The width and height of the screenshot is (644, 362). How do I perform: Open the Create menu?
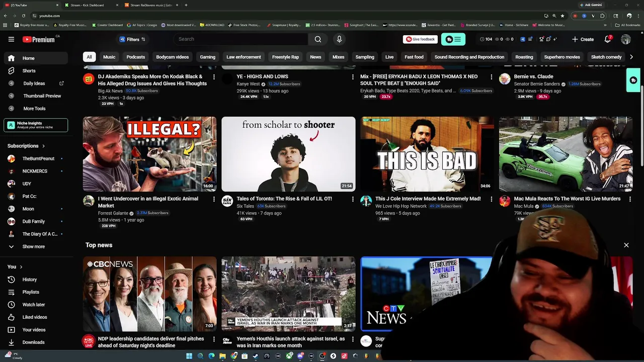[583, 39]
